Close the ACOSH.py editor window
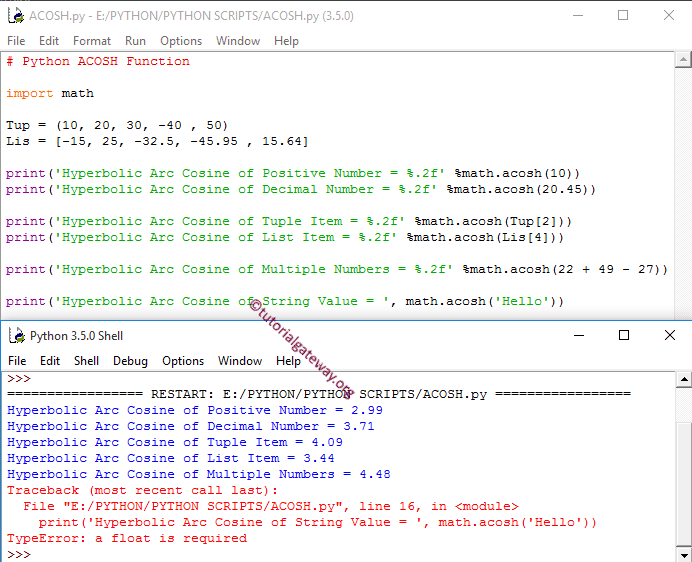 tap(669, 15)
